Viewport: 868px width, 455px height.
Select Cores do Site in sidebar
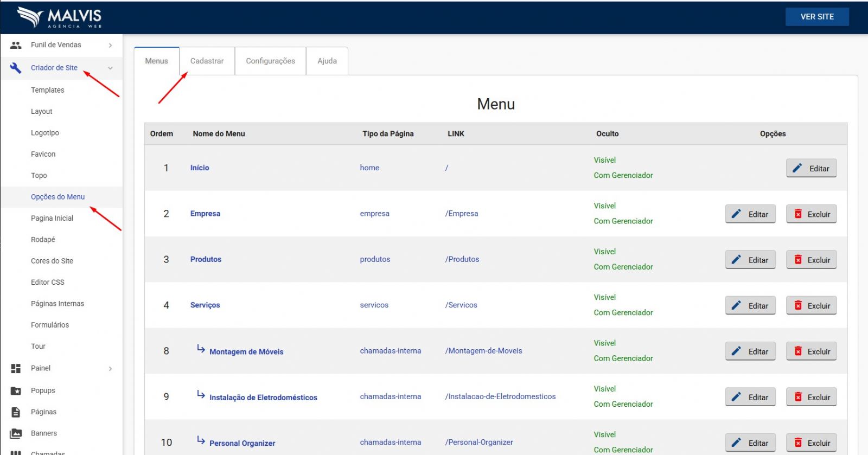coord(52,261)
